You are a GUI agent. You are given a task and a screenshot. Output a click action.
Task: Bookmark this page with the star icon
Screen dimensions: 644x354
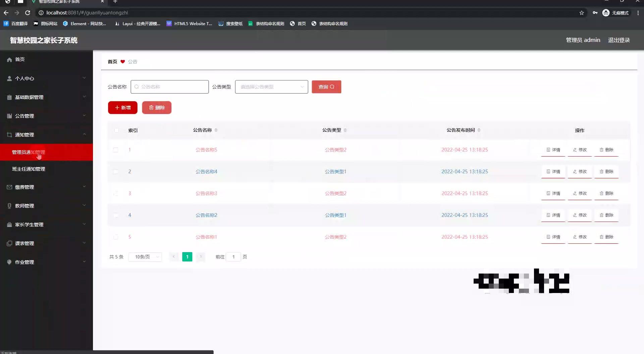582,13
